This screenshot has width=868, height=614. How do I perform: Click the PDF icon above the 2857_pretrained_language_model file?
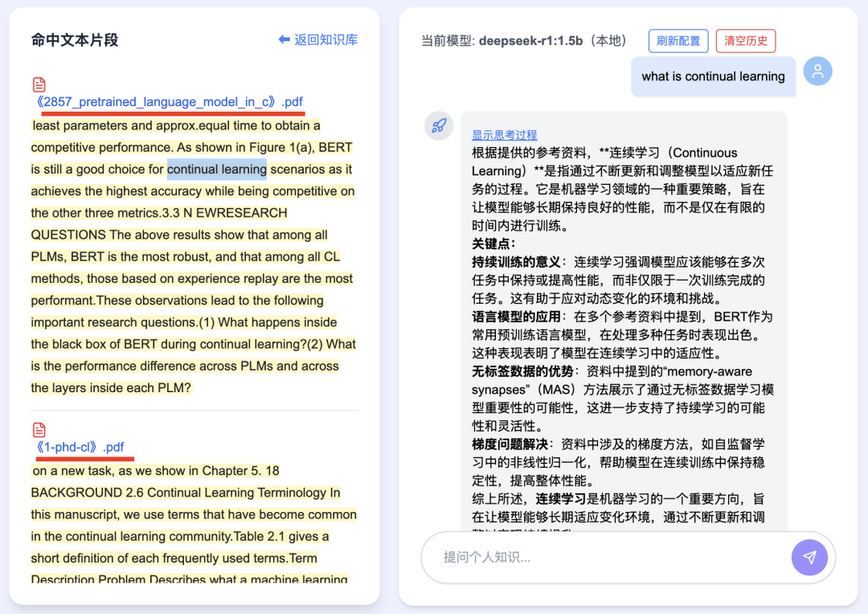pyautogui.click(x=39, y=84)
